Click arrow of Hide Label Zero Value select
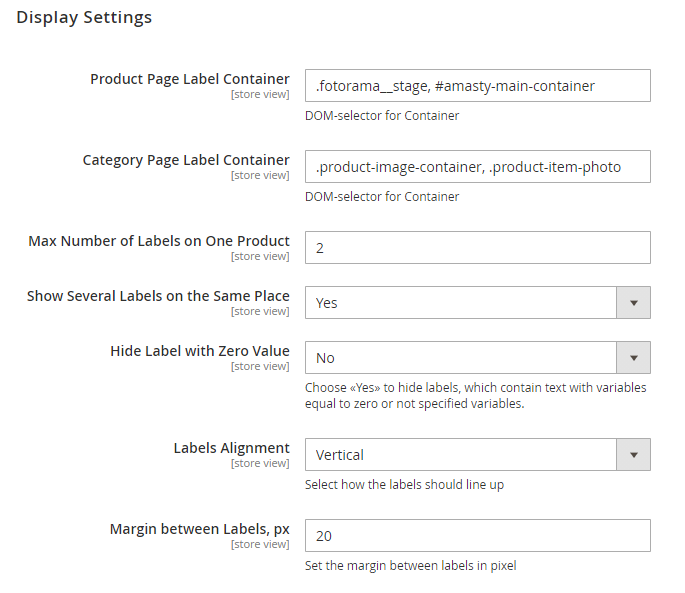This screenshot has height=593, width=685. pyautogui.click(x=633, y=358)
